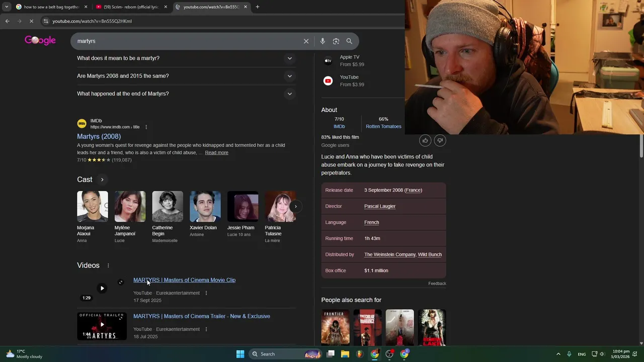The width and height of the screenshot is (644, 362).
Task: Open a new browser tab
Action: tap(258, 7)
